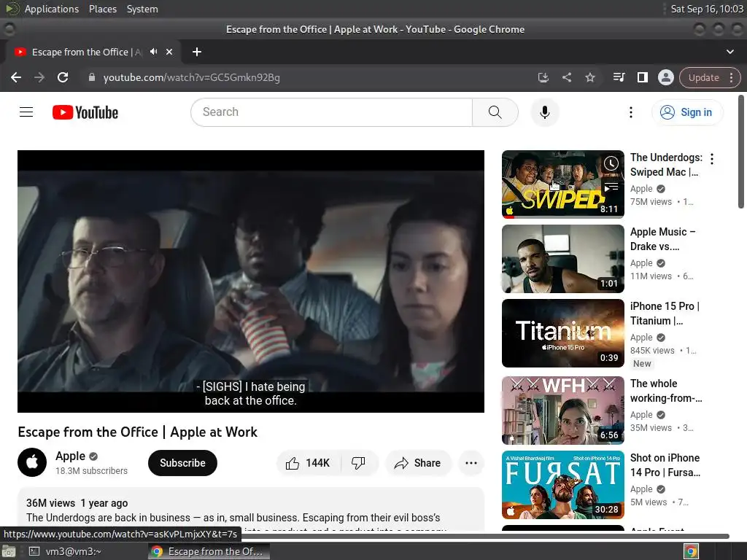
Task: Open Chrome media controls icon
Action: [x=619, y=77]
